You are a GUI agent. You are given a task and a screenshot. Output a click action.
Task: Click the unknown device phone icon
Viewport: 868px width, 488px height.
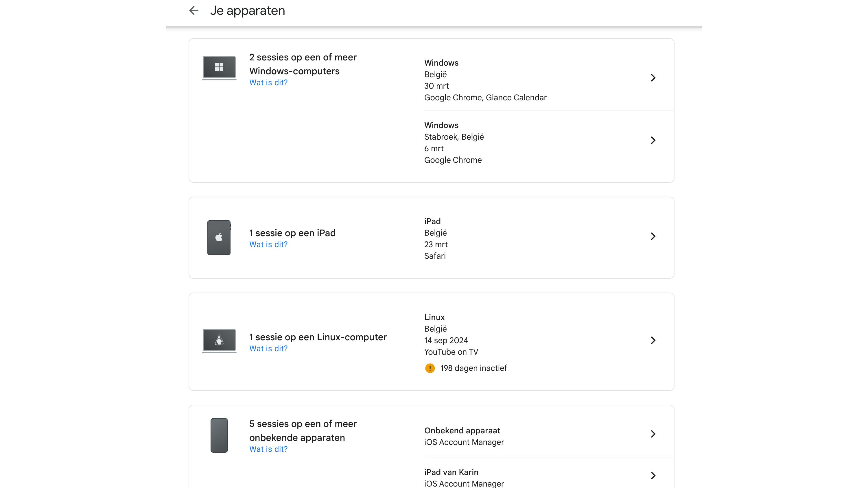pyautogui.click(x=219, y=435)
